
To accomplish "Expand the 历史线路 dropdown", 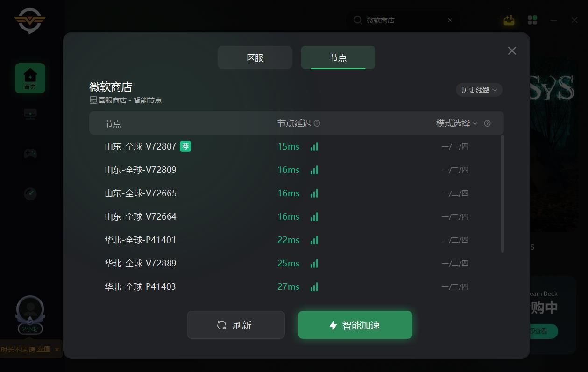I will (x=479, y=90).
